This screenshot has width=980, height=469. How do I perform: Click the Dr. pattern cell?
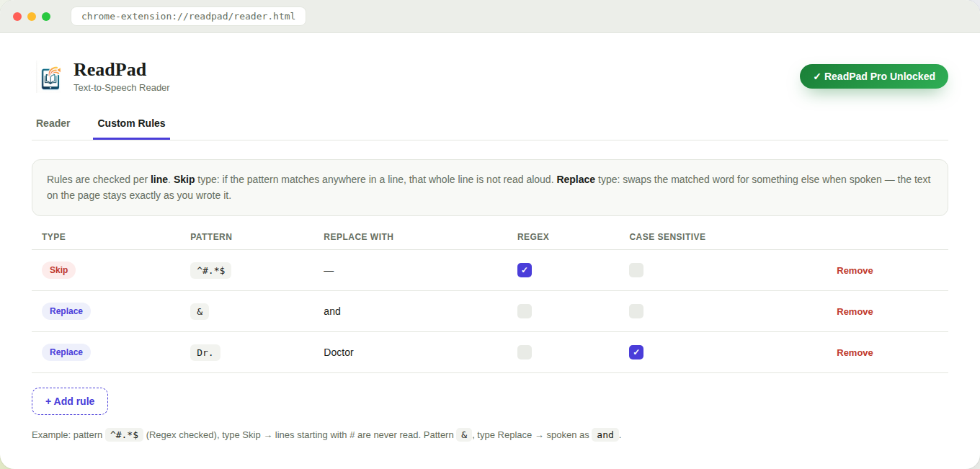coord(205,352)
